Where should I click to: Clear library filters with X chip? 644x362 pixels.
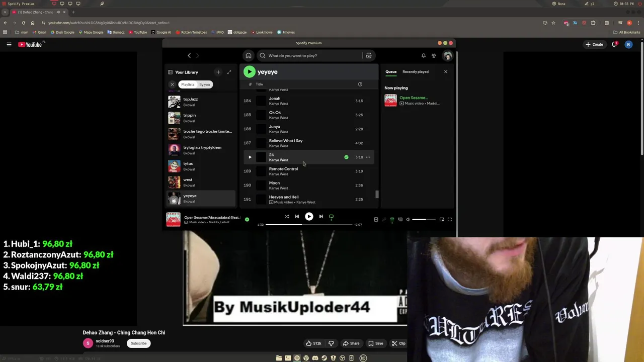click(172, 84)
